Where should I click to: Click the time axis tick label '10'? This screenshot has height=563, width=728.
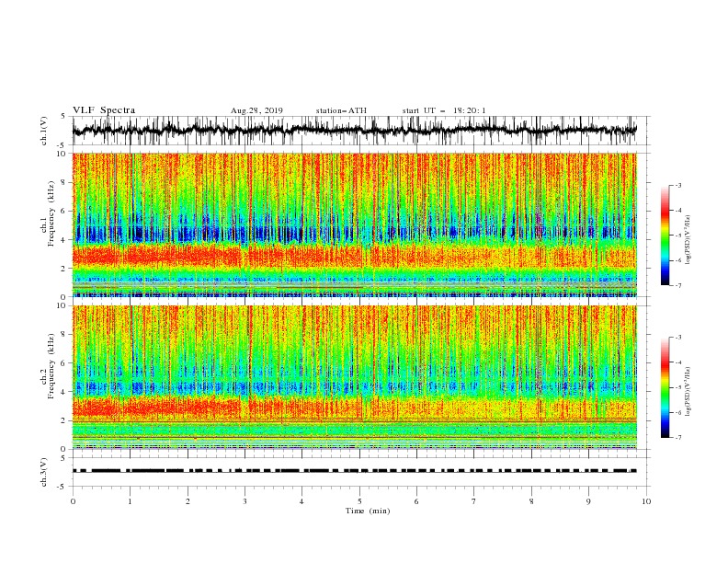click(x=646, y=501)
